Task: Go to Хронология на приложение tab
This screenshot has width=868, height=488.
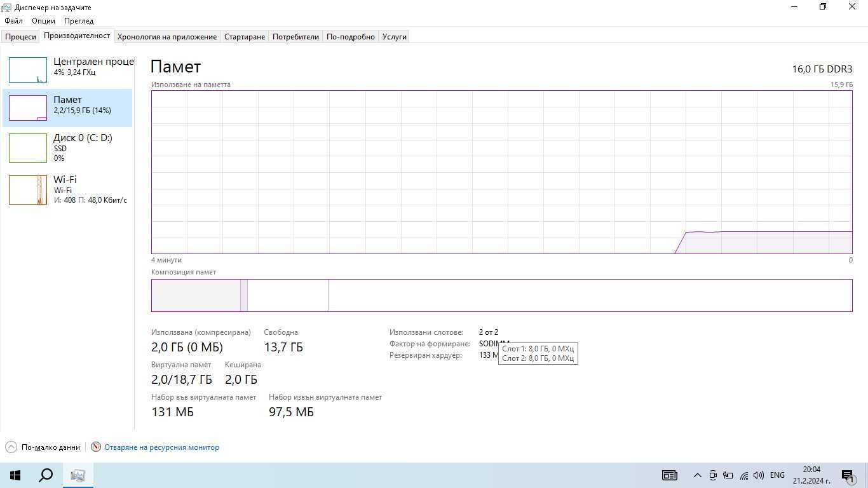Action: (167, 37)
